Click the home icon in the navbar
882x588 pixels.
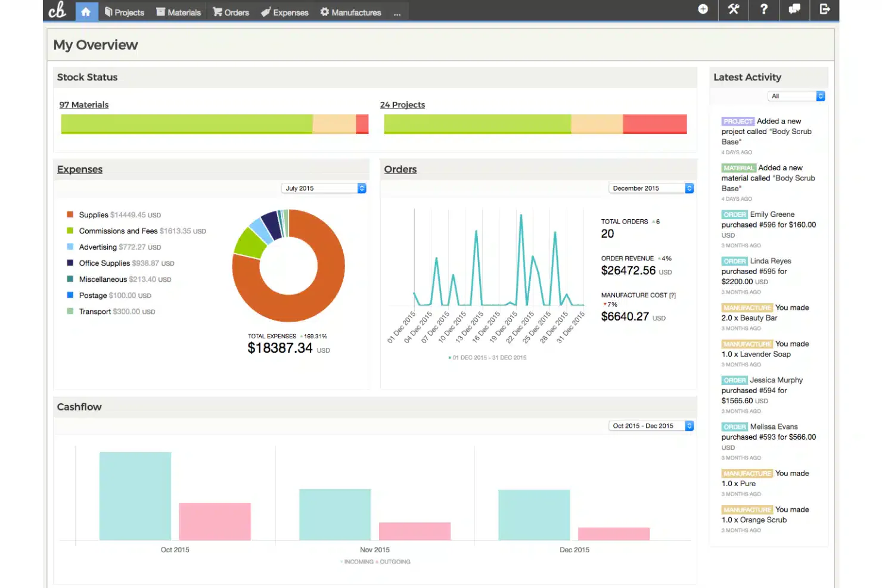86,11
